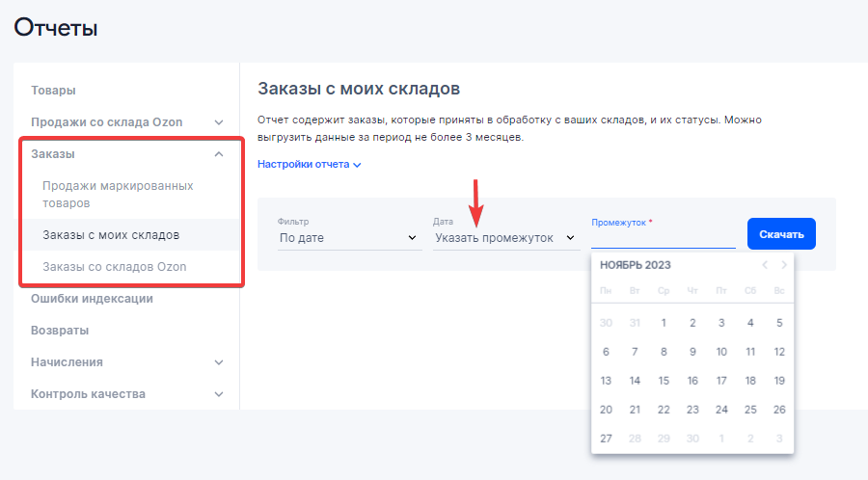This screenshot has width=868, height=480.
Task: Pick November 15 in calendar
Action: click(x=664, y=381)
